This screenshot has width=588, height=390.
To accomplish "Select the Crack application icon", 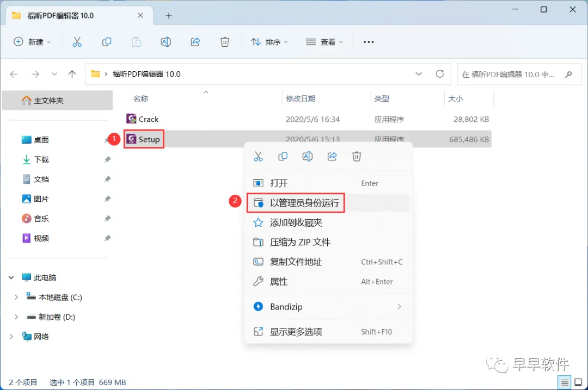I will 131,119.
